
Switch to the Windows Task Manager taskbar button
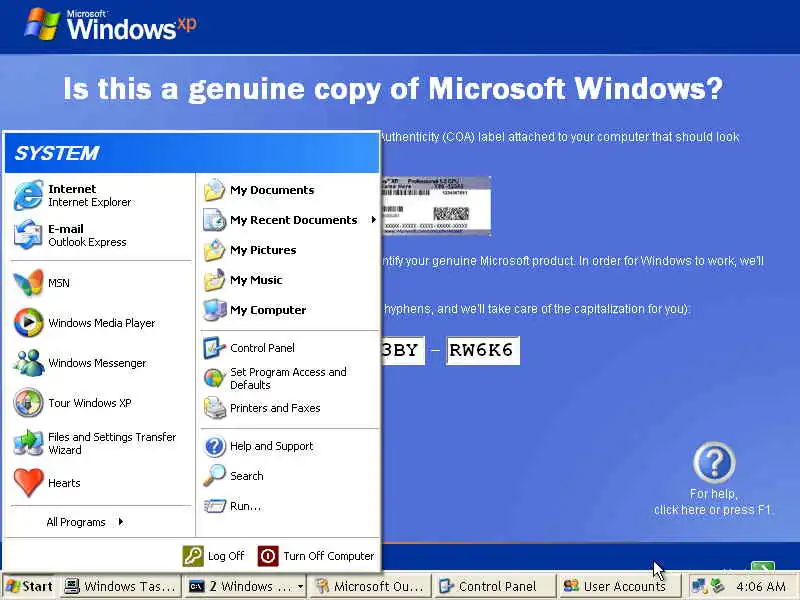pyautogui.click(x=121, y=586)
